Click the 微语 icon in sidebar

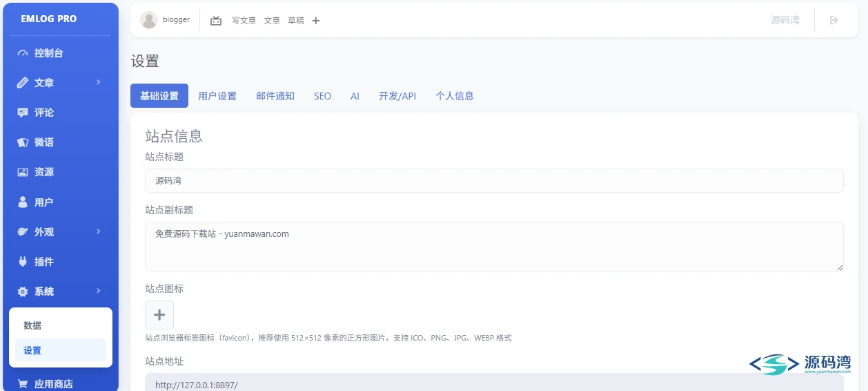click(23, 142)
